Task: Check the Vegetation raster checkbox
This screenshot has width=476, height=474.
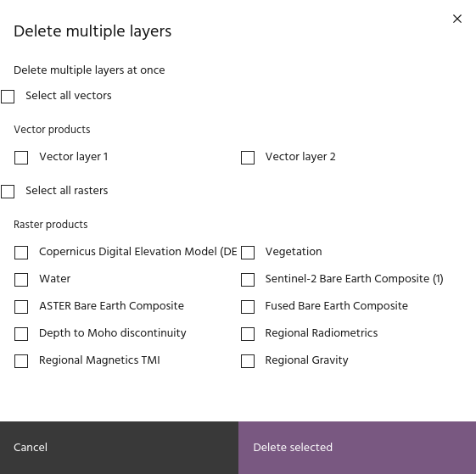Action: pos(248,253)
